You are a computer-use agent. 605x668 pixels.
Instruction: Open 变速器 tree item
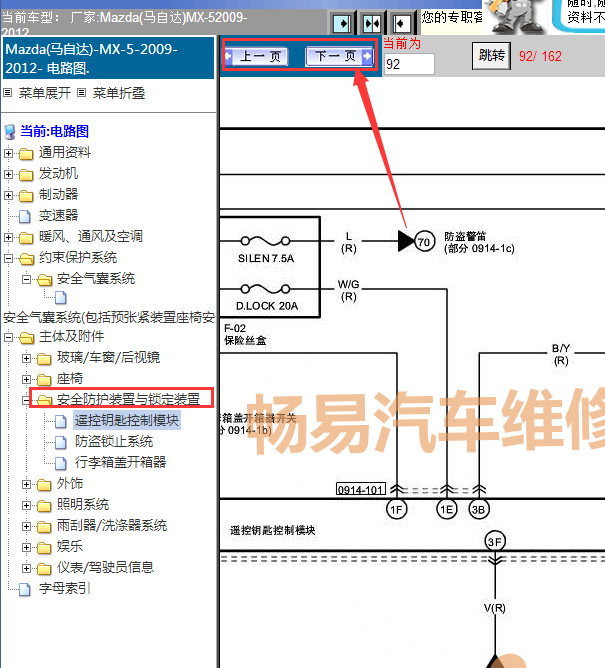58,216
